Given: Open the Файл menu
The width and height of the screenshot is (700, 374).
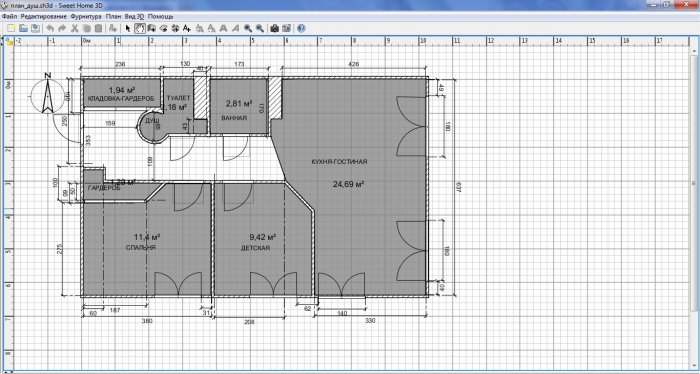Looking at the screenshot, I should [x=9, y=17].
